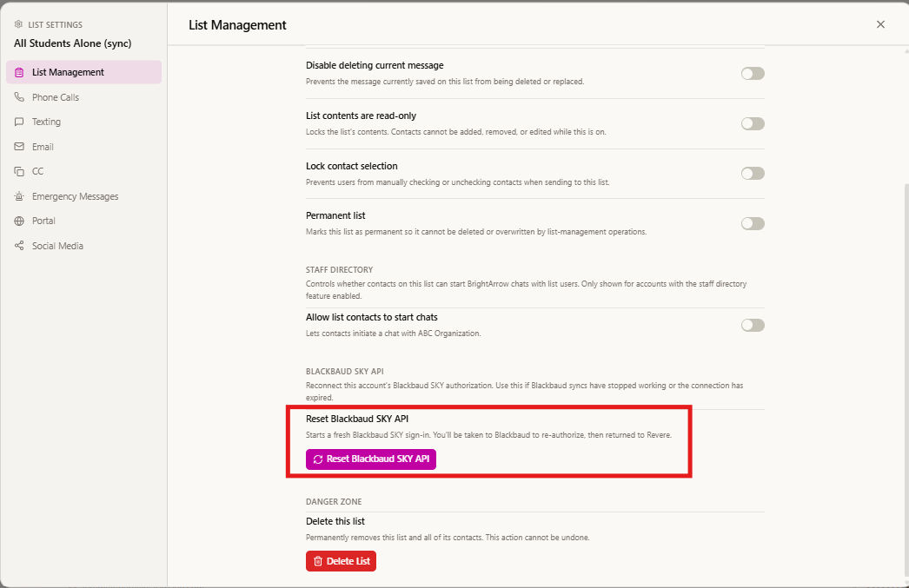Click the Social Media share icon
This screenshot has width=909, height=588.
pyautogui.click(x=19, y=246)
